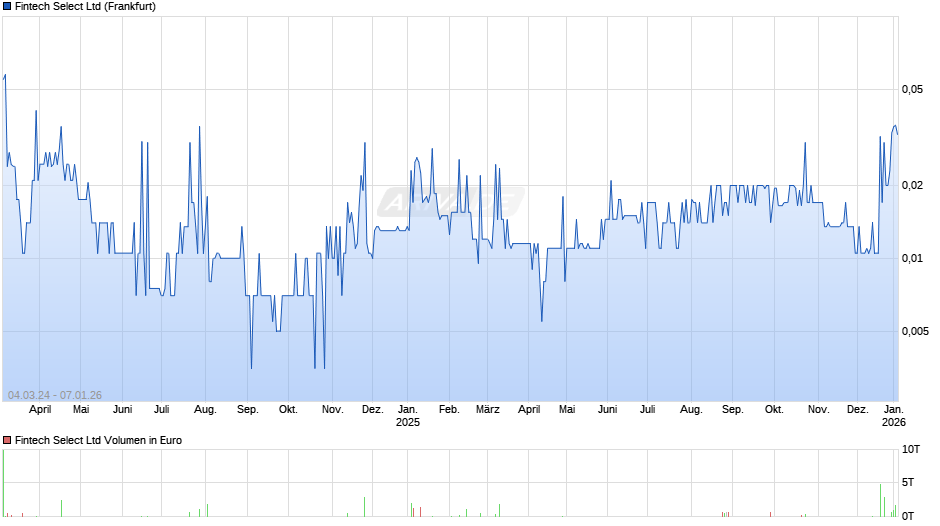
Task: Click the 0,005 price axis label
Action: [915, 331]
